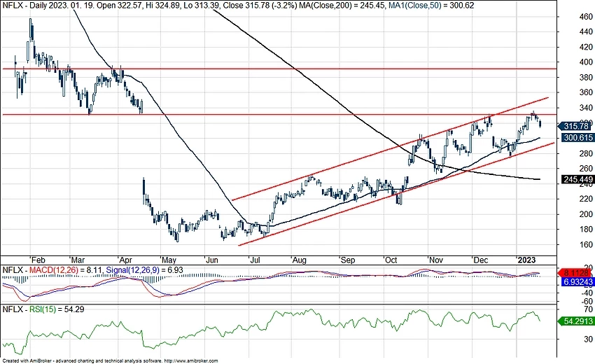Click the 245.449 MA200 value tag
Viewport: 595px width, 364px height.
tap(577, 179)
